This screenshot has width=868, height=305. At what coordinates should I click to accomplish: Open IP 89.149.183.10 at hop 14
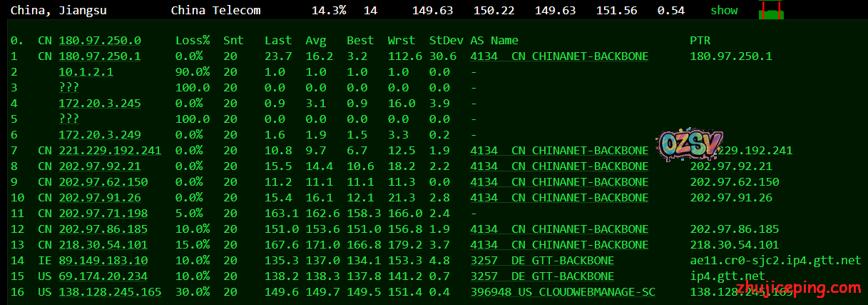(x=103, y=261)
